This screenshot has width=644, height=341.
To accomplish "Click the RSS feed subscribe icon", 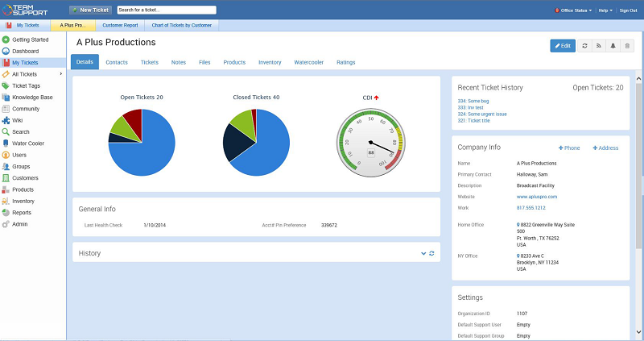I will (599, 46).
